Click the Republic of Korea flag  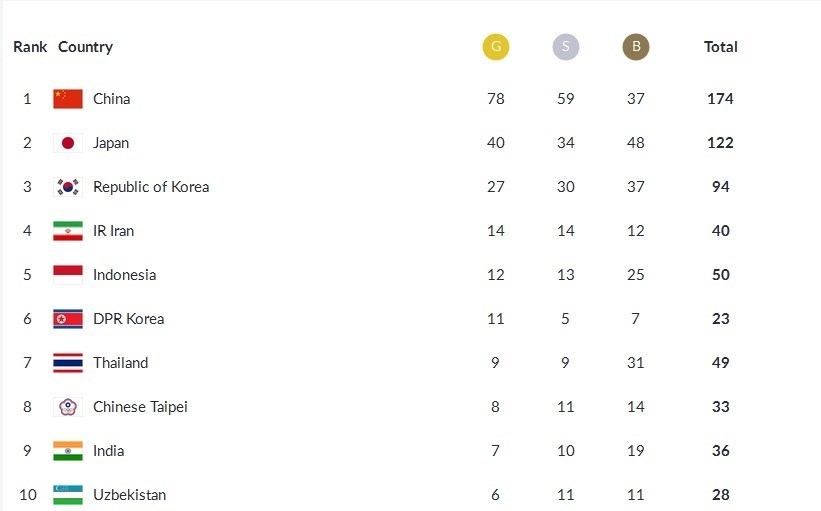pyautogui.click(x=68, y=187)
